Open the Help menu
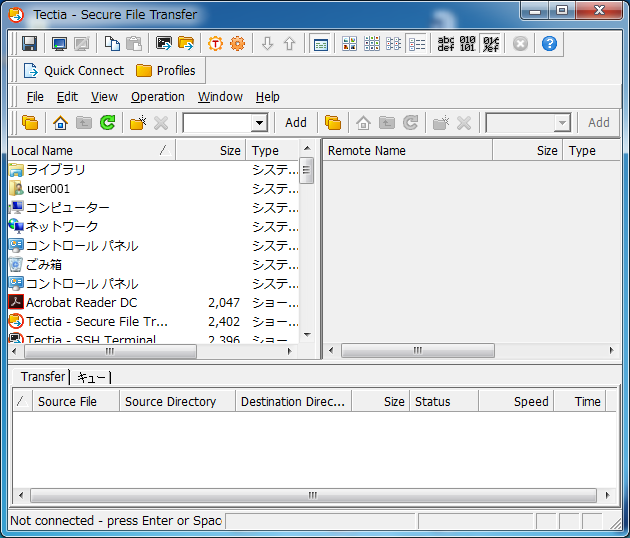 pyautogui.click(x=268, y=97)
